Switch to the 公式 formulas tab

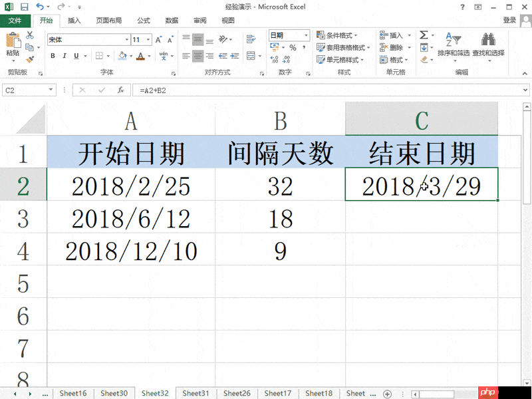(144, 21)
